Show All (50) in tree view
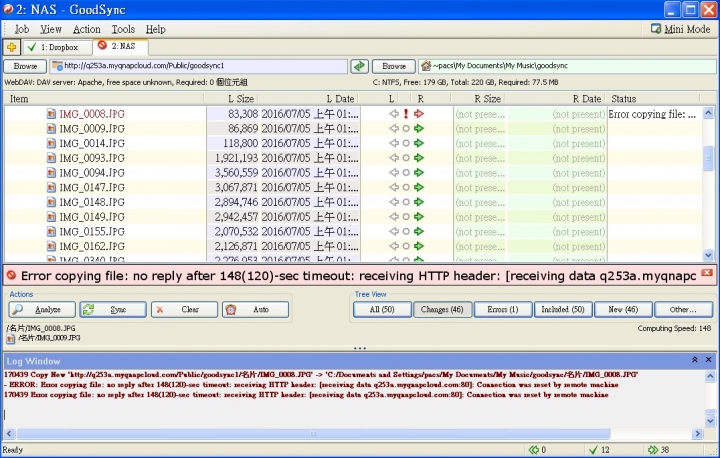Image resolution: width=720 pixels, height=458 pixels. [x=382, y=310]
